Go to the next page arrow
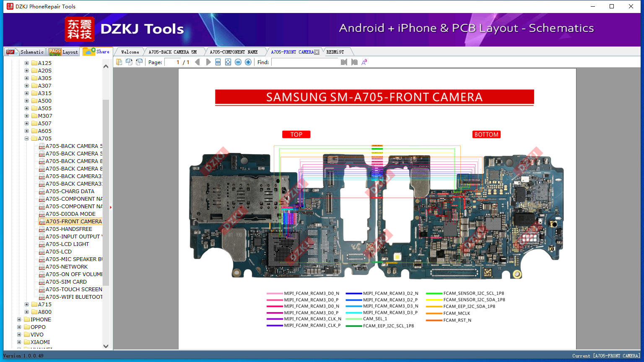This screenshot has width=644, height=362. pyautogui.click(x=208, y=62)
